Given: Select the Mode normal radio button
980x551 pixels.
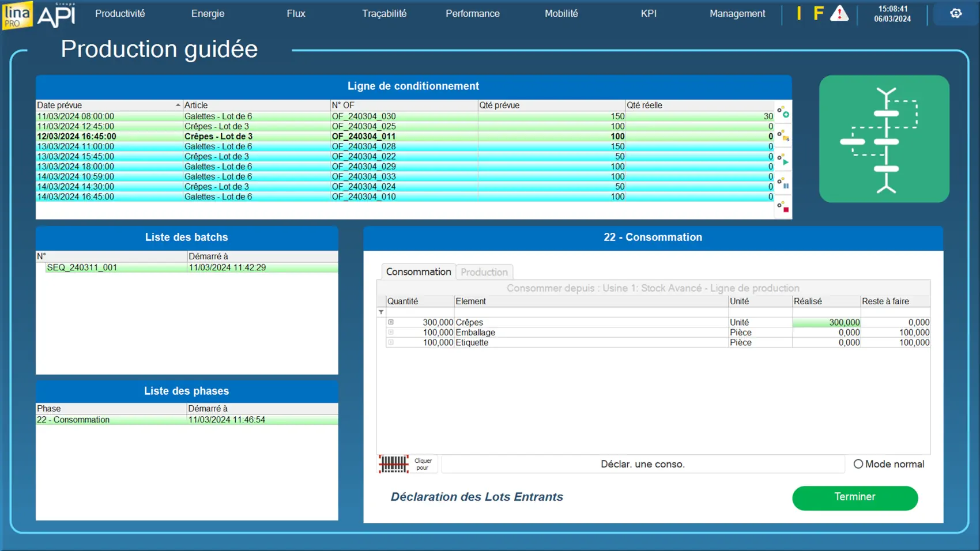Looking at the screenshot, I should (x=858, y=464).
